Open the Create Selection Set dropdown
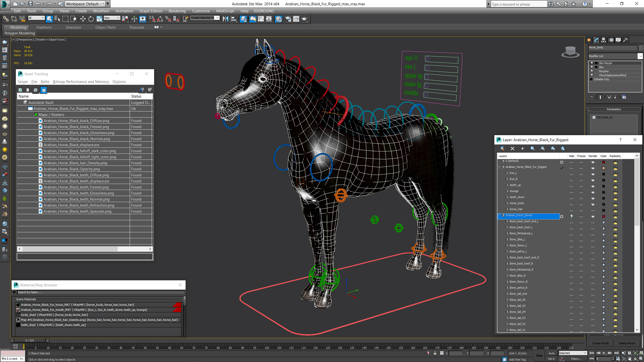The image size is (644, 362). pyautogui.click(x=205, y=18)
